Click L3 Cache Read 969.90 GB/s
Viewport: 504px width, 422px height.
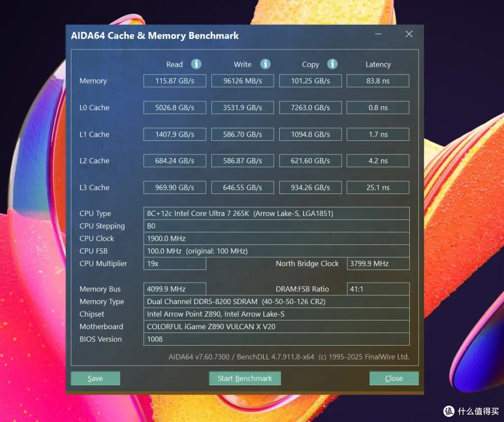175,187
